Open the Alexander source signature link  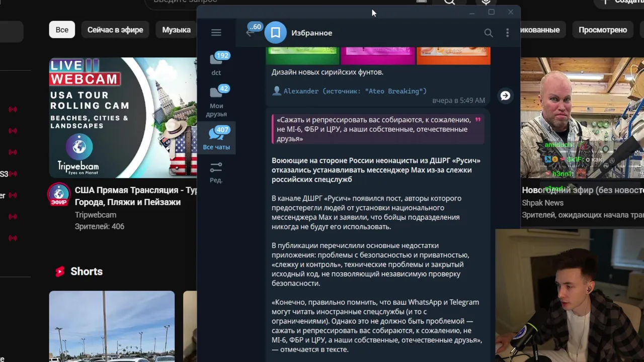[x=355, y=91]
